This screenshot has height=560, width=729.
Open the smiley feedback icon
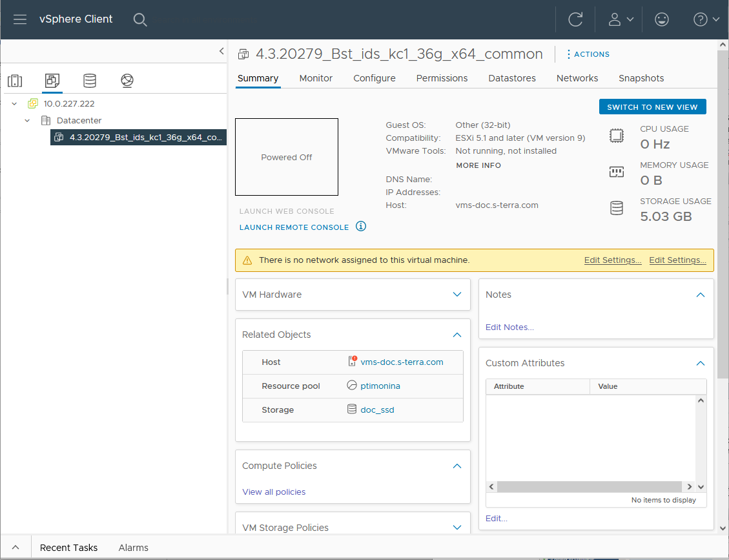pos(662,19)
